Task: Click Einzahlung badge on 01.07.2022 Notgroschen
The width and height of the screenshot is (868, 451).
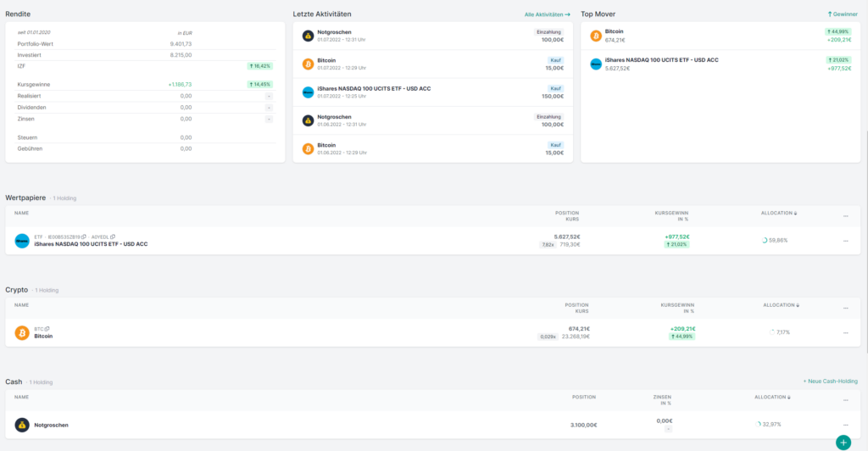Action: pos(548,32)
